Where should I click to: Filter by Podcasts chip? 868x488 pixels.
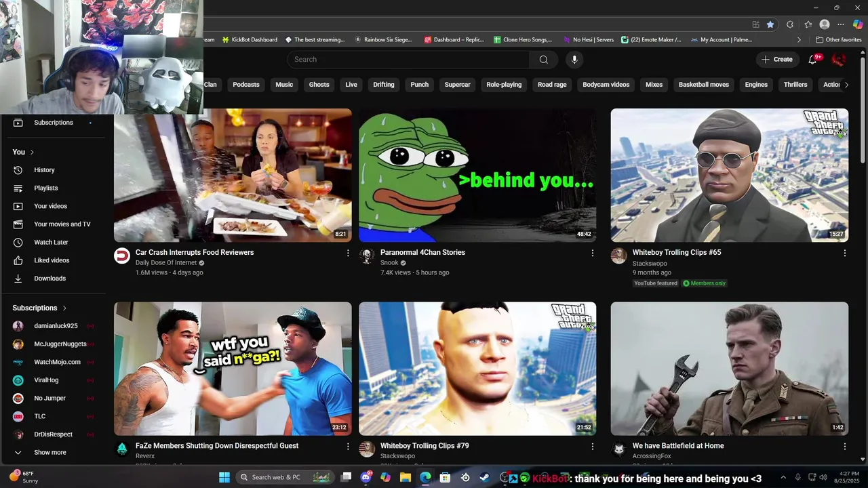coord(245,85)
